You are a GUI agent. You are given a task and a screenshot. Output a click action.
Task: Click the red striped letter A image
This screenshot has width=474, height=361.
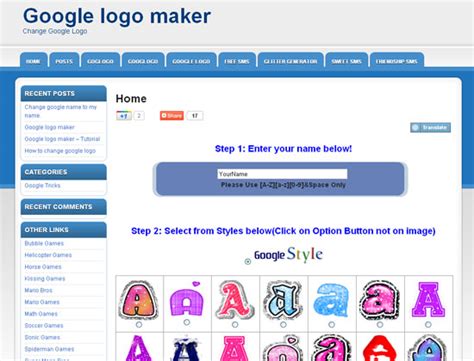click(x=235, y=300)
